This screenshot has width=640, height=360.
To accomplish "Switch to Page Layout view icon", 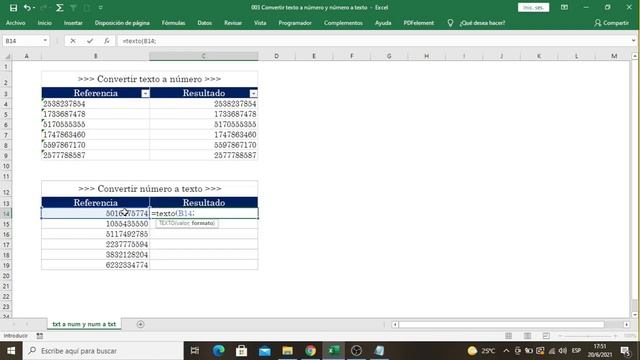I will point(527,336).
